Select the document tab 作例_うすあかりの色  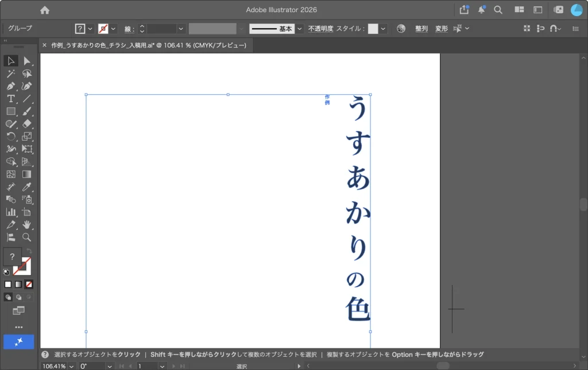coord(149,45)
